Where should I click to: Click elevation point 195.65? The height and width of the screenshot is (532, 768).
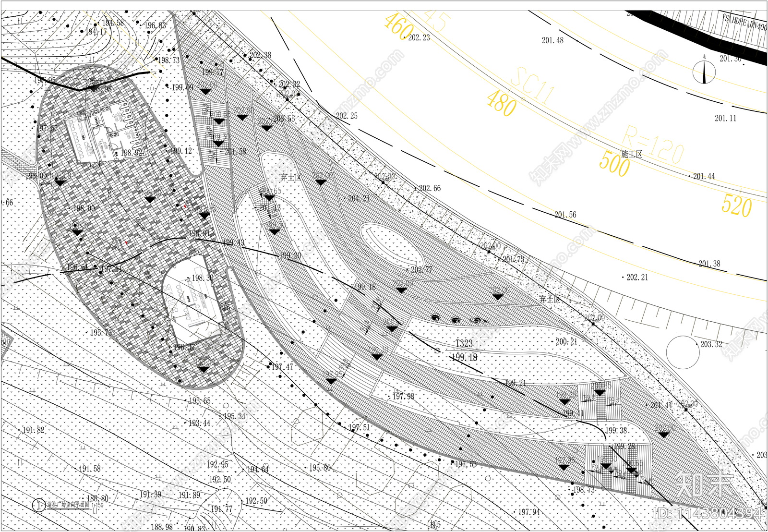(199, 401)
